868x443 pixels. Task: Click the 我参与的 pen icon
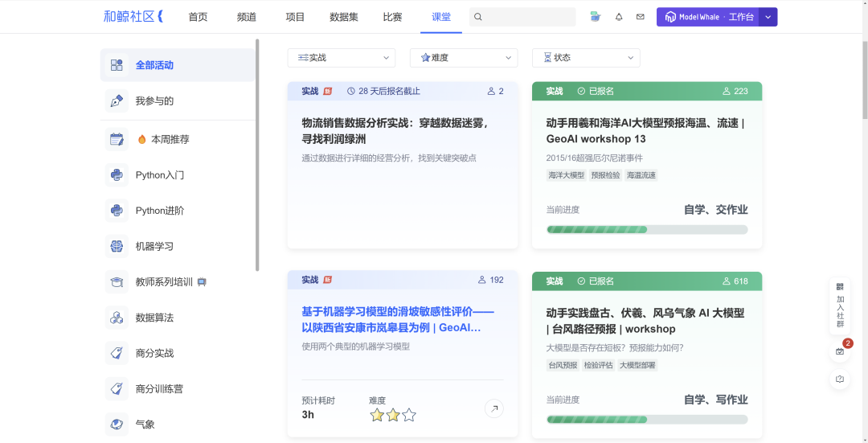click(x=117, y=100)
